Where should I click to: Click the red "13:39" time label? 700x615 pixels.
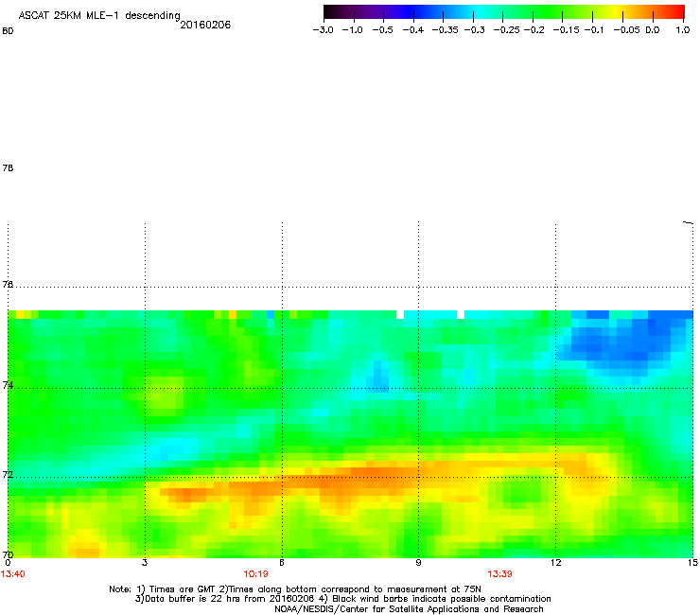[x=499, y=574]
